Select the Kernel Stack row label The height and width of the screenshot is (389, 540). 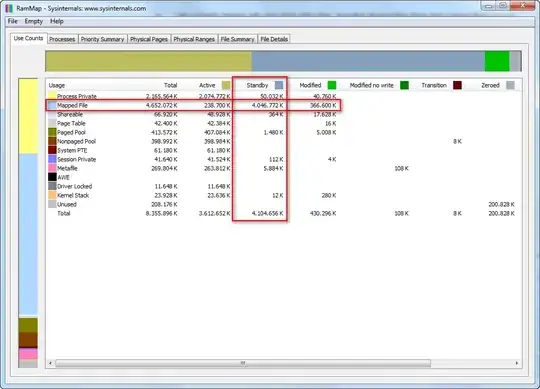point(73,195)
